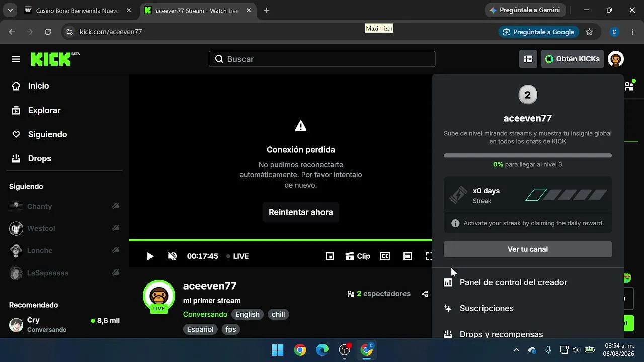Click the first streak day marker
Image resolution: width=644 pixels, height=362 pixels.
[x=536, y=195]
